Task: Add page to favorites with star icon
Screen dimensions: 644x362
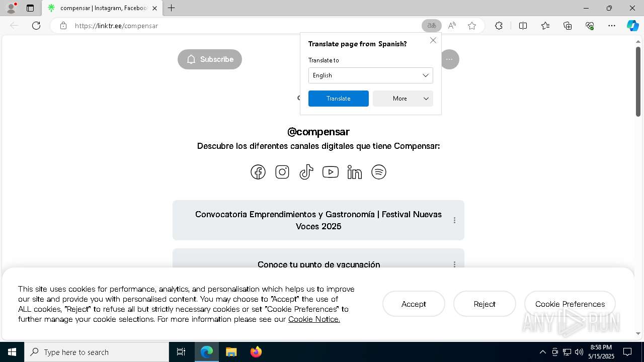Action: [472, 26]
